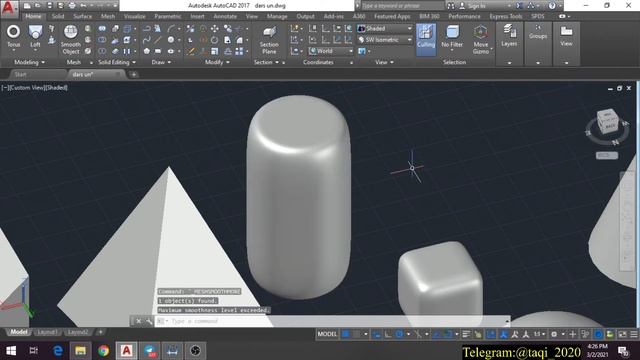Click the command line customize wrench icon
Screen dimensions: 640x360
pos(149,321)
